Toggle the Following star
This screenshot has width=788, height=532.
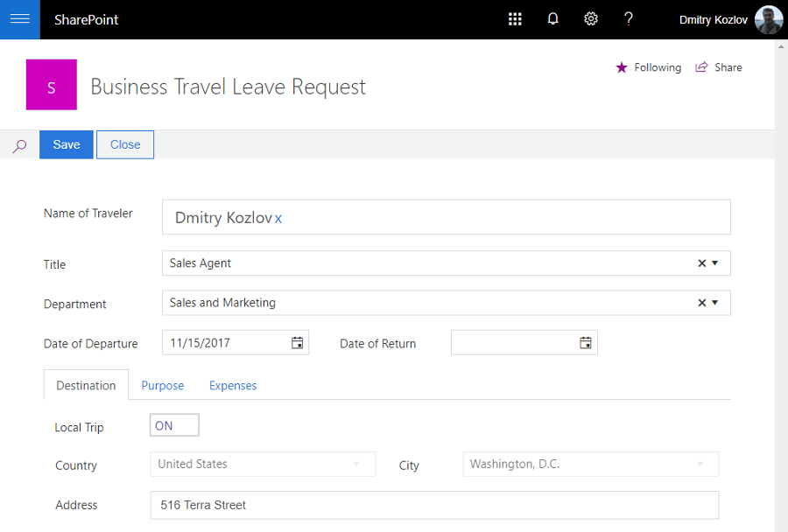pyautogui.click(x=622, y=67)
